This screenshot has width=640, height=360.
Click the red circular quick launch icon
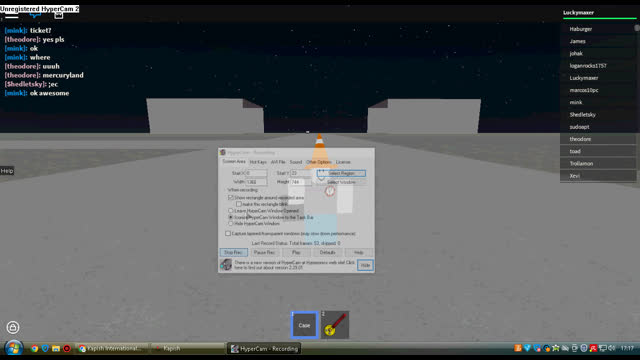[x=67, y=348]
